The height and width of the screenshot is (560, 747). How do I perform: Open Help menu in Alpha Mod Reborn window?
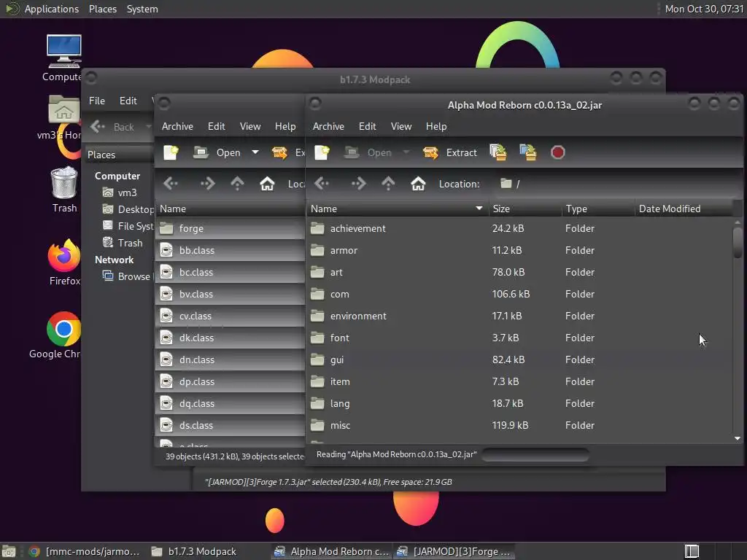click(436, 126)
